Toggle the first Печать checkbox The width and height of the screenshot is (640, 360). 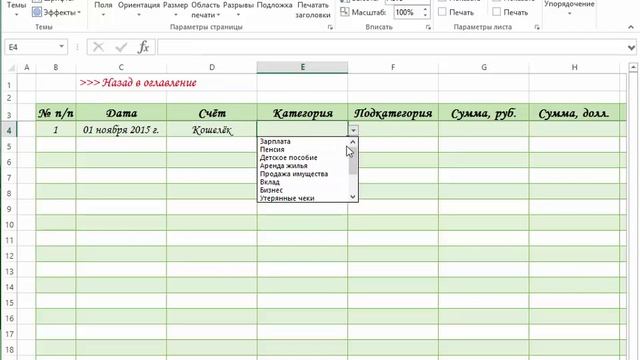pos(442,12)
